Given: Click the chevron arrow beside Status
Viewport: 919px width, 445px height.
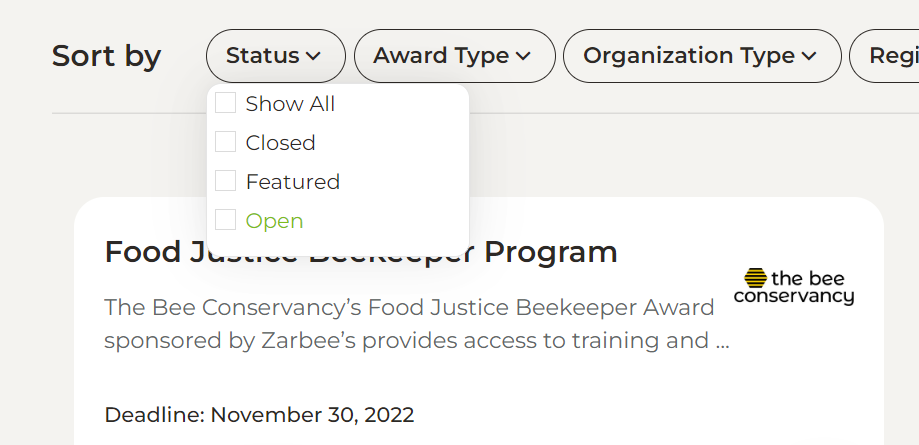Looking at the screenshot, I should point(313,57).
